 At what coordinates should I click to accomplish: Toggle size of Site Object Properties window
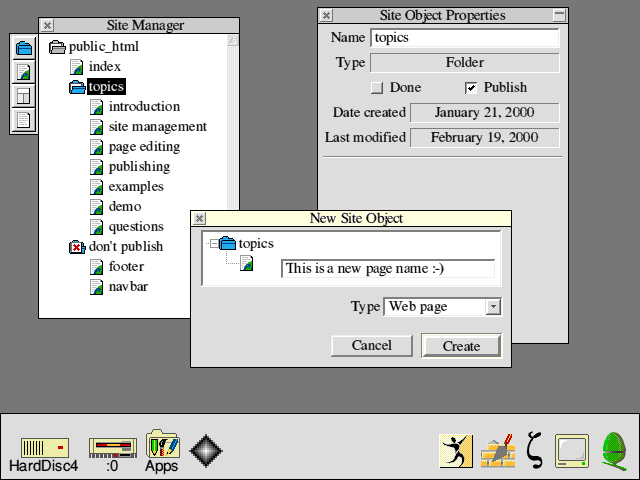click(559, 16)
